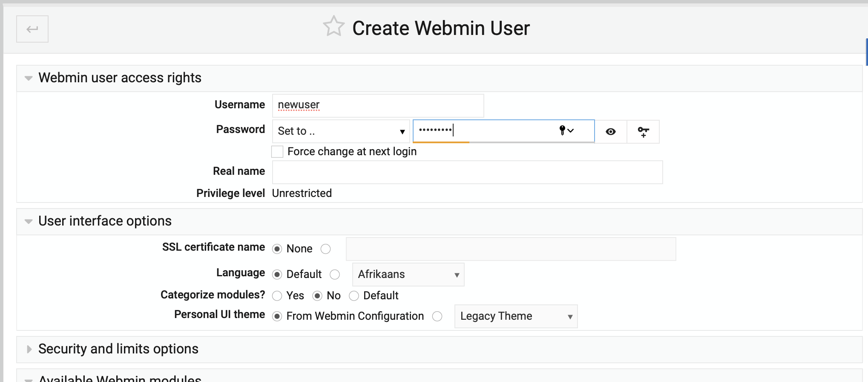
Task: Collapse User interface options section
Action: click(29, 221)
